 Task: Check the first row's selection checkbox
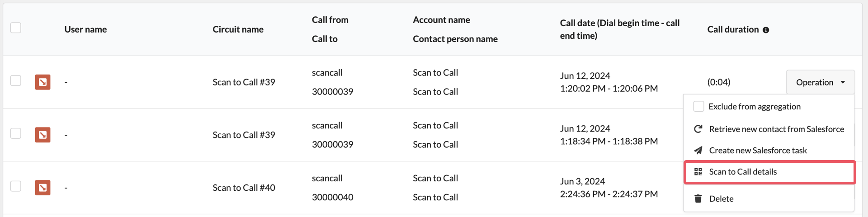tap(16, 80)
